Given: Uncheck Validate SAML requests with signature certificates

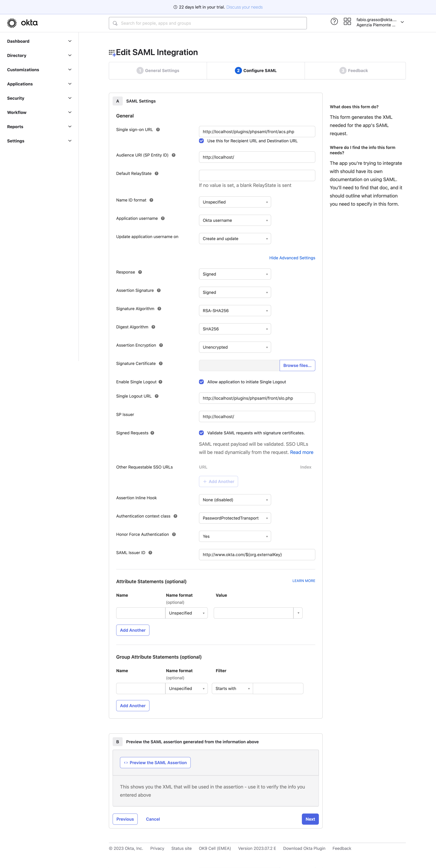Looking at the screenshot, I should (x=201, y=433).
